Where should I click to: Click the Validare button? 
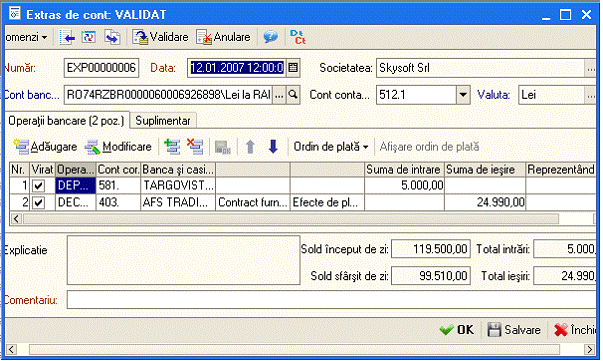click(x=160, y=37)
